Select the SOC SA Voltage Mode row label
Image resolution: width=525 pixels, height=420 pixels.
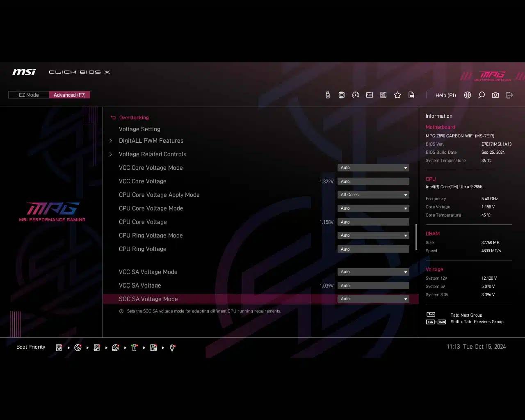[148, 299]
